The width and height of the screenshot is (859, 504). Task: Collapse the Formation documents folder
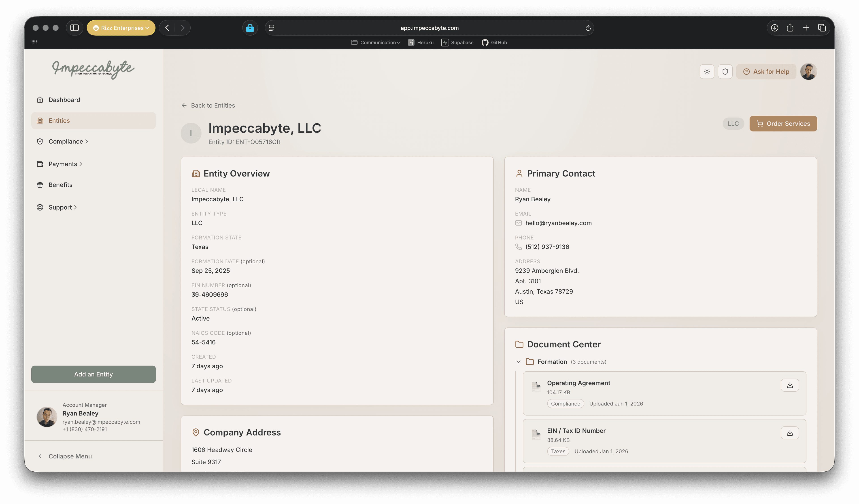518,362
